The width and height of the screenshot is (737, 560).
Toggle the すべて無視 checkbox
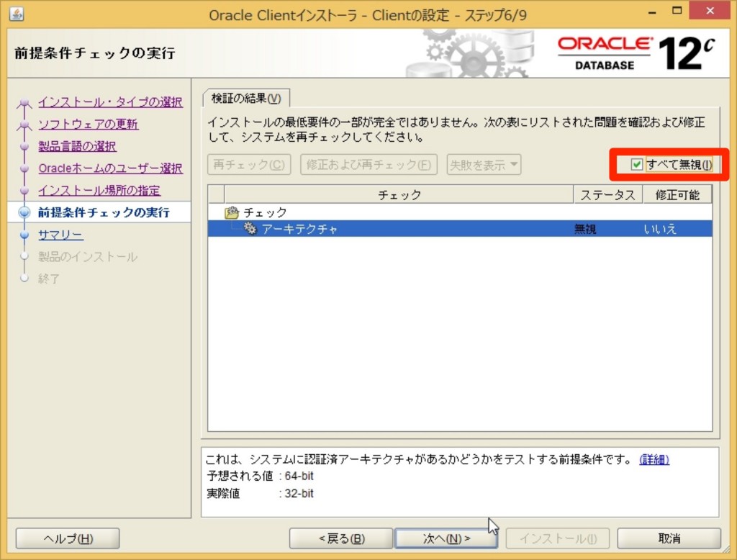[x=636, y=165]
